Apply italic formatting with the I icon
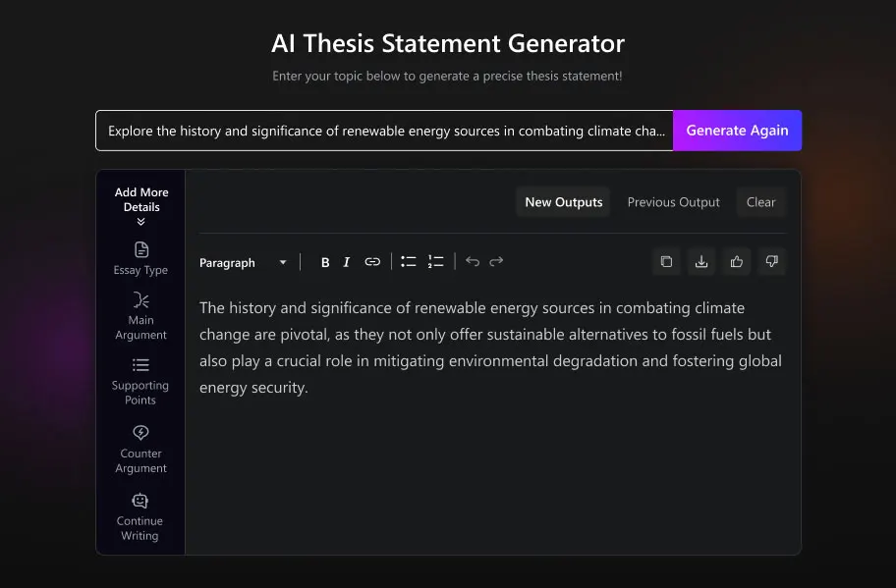Image resolution: width=896 pixels, height=588 pixels. (346, 262)
